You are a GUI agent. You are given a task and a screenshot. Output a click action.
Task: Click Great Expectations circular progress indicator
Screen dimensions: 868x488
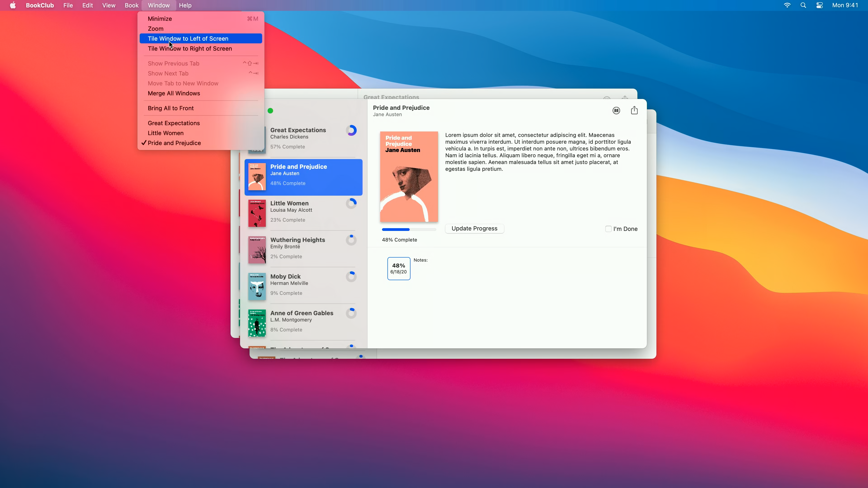click(x=351, y=130)
